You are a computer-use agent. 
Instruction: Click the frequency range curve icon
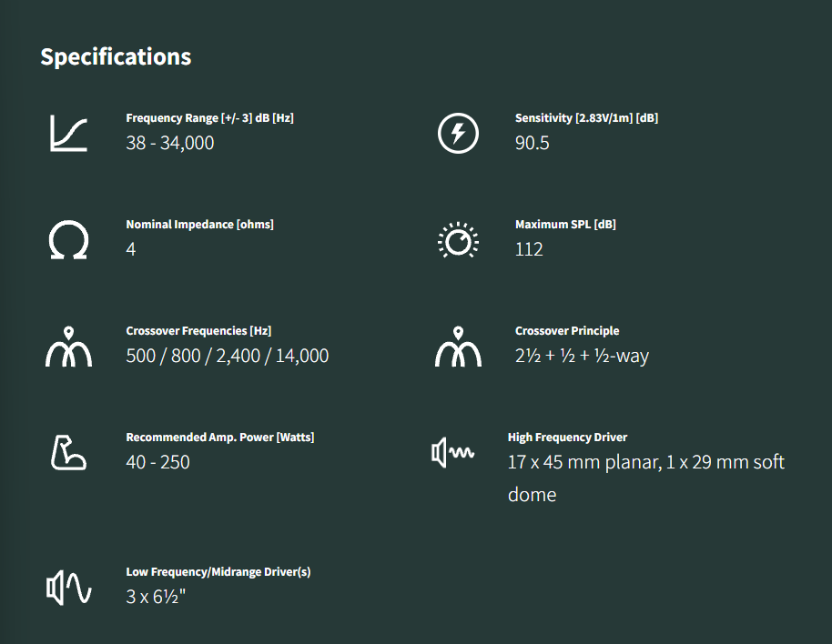click(68, 134)
